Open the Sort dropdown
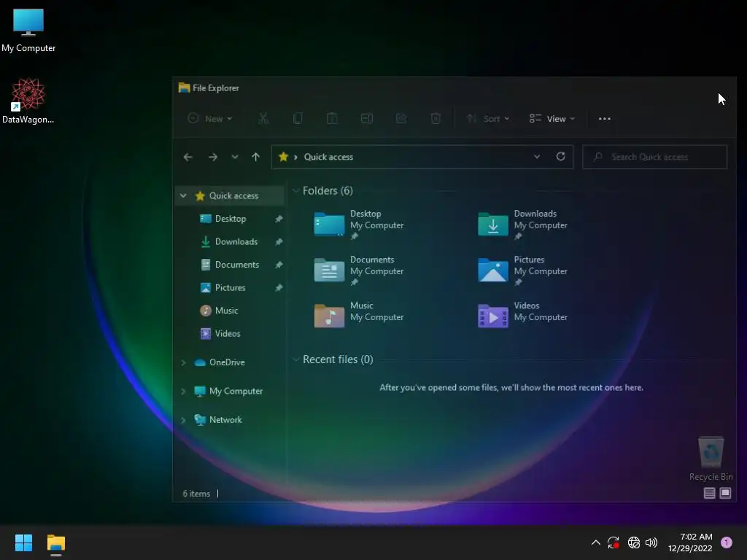This screenshot has height=560, width=747. tap(488, 119)
